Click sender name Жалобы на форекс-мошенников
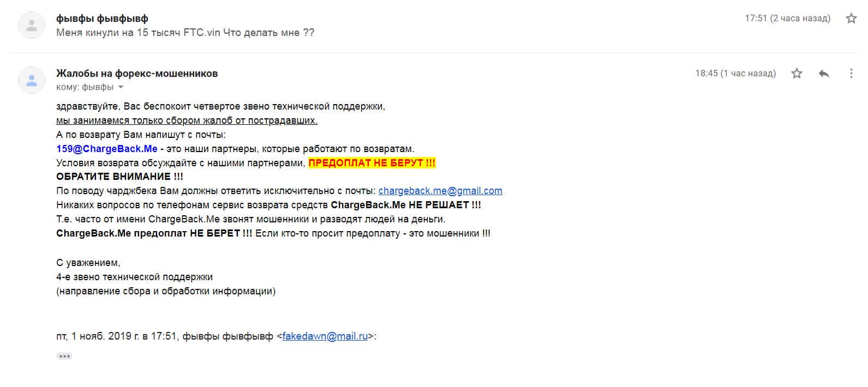 pos(137,74)
